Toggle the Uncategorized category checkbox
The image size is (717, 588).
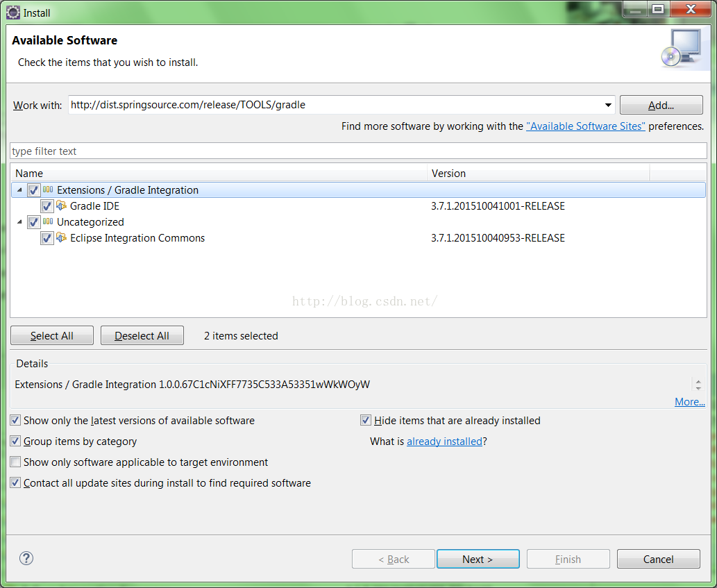pos(33,222)
